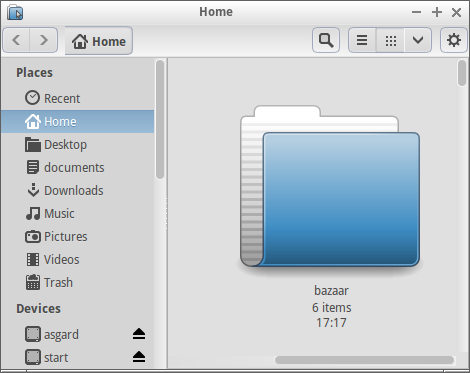Expand the view options dropdown arrow
The height and width of the screenshot is (373, 470).
coord(418,40)
